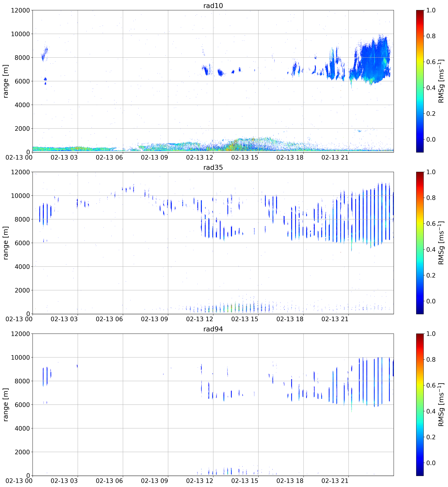448x487 pixels.
Task: Click the 0.0 label on rad35 colorbar
Action: 431,301
